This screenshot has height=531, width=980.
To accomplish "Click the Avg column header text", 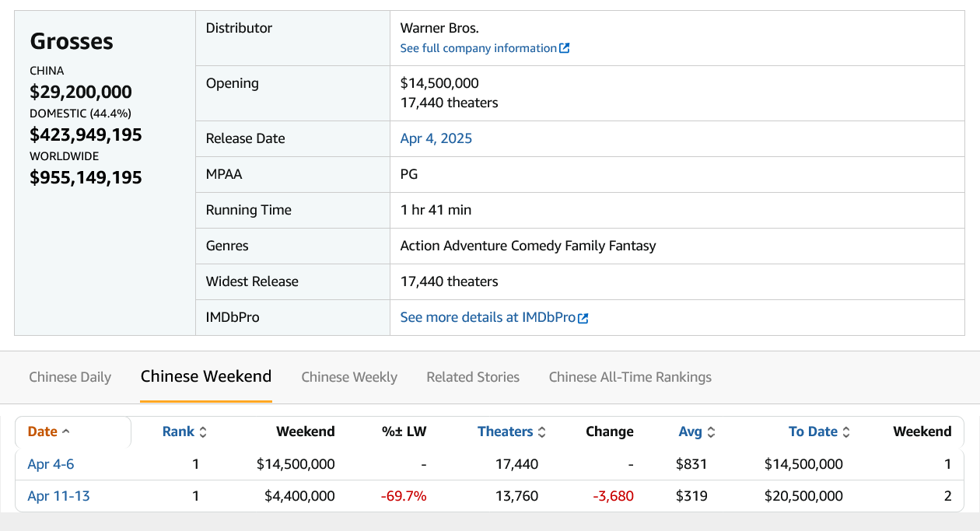I will click(x=691, y=431).
